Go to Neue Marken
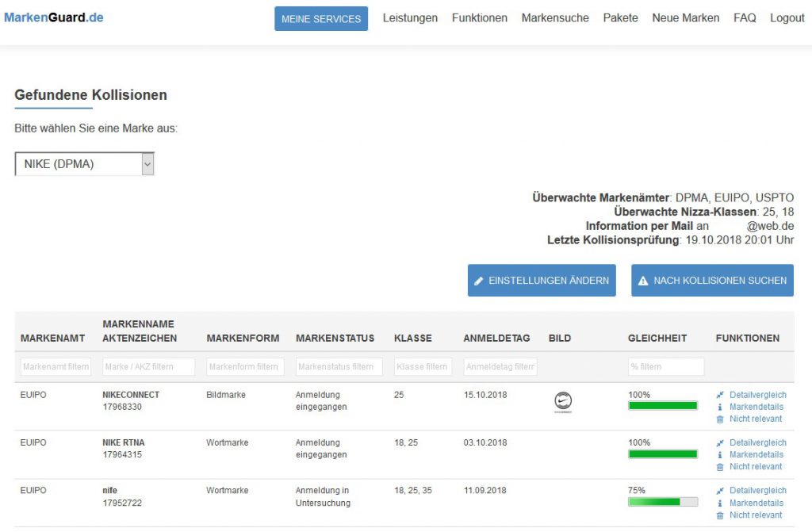The height and width of the screenshot is (532, 812). 686,18
